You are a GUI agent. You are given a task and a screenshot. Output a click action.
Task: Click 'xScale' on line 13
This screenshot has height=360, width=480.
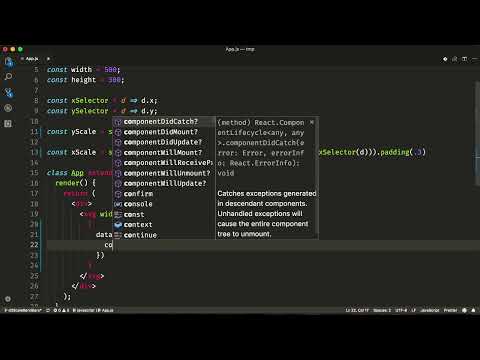tap(84, 152)
